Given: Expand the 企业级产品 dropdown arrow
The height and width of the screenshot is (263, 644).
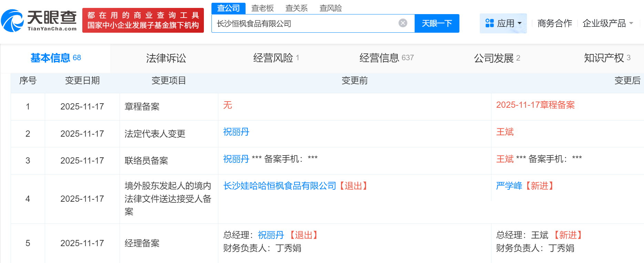Looking at the screenshot, I should 631,23.
